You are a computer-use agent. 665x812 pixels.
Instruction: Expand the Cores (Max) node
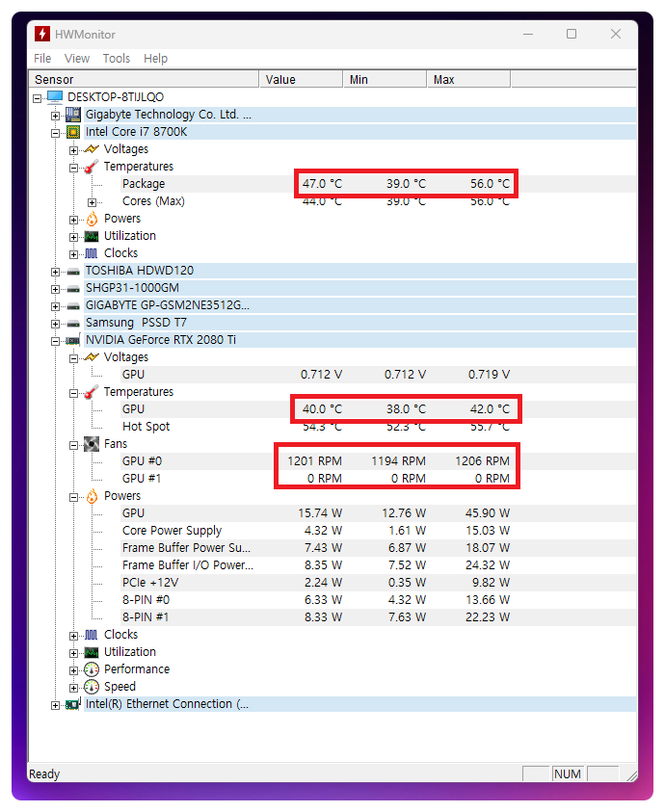(x=92, y=202)
